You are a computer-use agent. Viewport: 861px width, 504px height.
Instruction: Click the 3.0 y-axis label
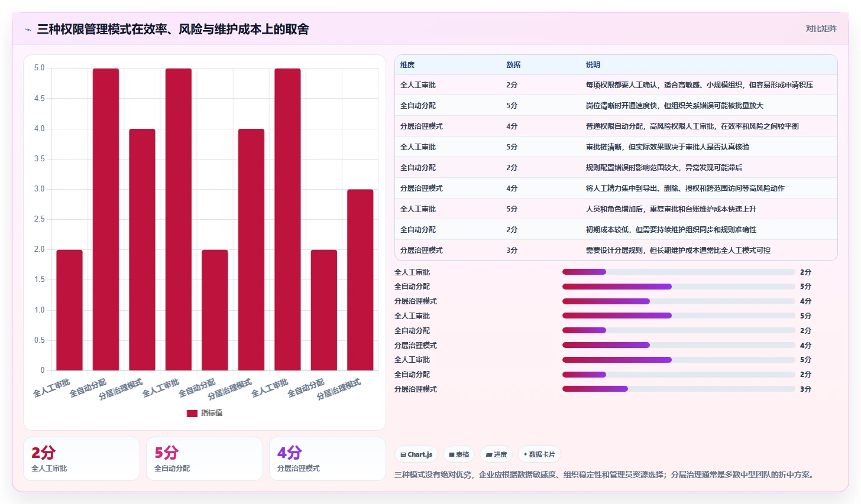[x=39, y=189]
